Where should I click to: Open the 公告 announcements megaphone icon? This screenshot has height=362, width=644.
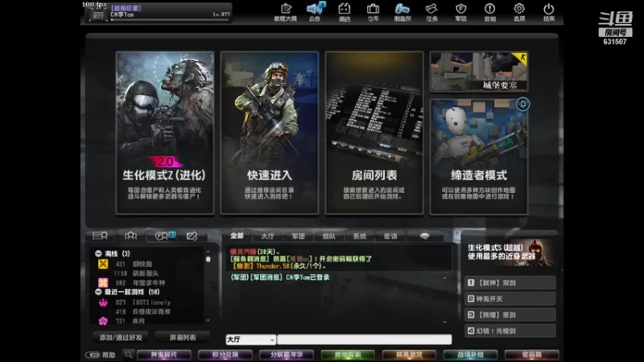315,12
